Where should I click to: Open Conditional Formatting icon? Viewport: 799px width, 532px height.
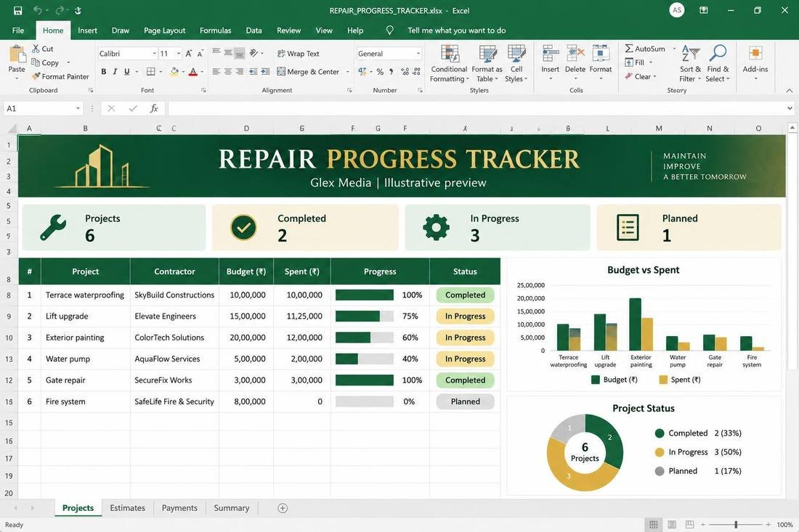click(x=450, y=54)
